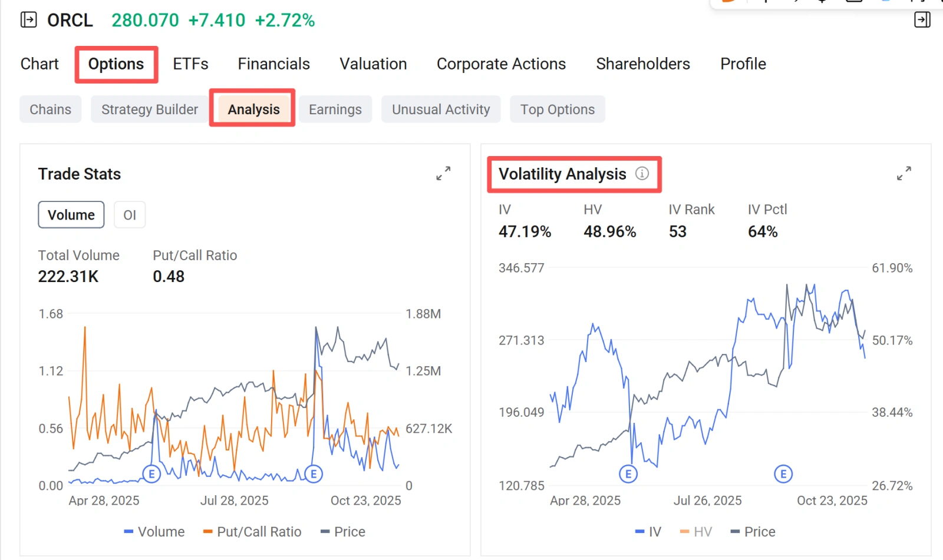Open the Unusual Activity sub-tab
Image resolution: width=943 pixels, height=560 pixels.
pos(441,110)
